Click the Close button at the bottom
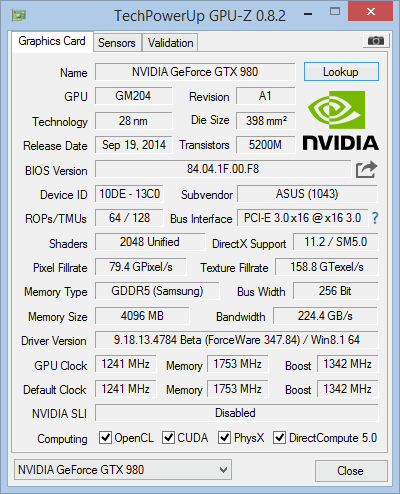 [351, 471]
